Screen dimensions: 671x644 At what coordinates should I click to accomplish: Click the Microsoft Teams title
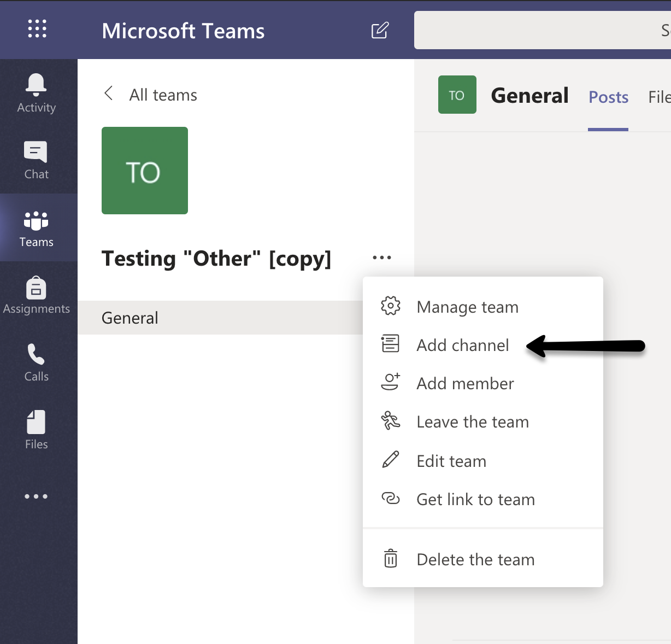183,31
